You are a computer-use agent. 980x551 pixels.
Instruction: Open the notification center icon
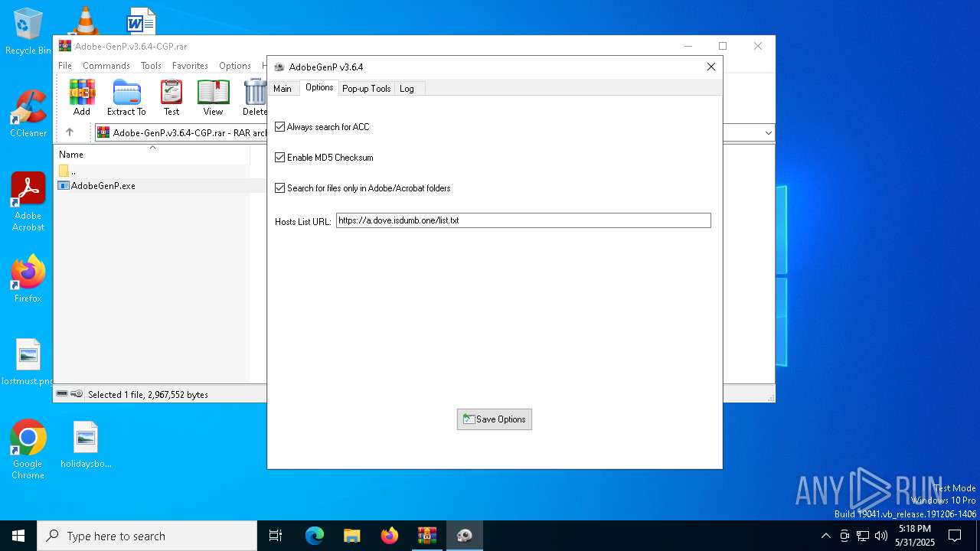(x=955, y=536)
